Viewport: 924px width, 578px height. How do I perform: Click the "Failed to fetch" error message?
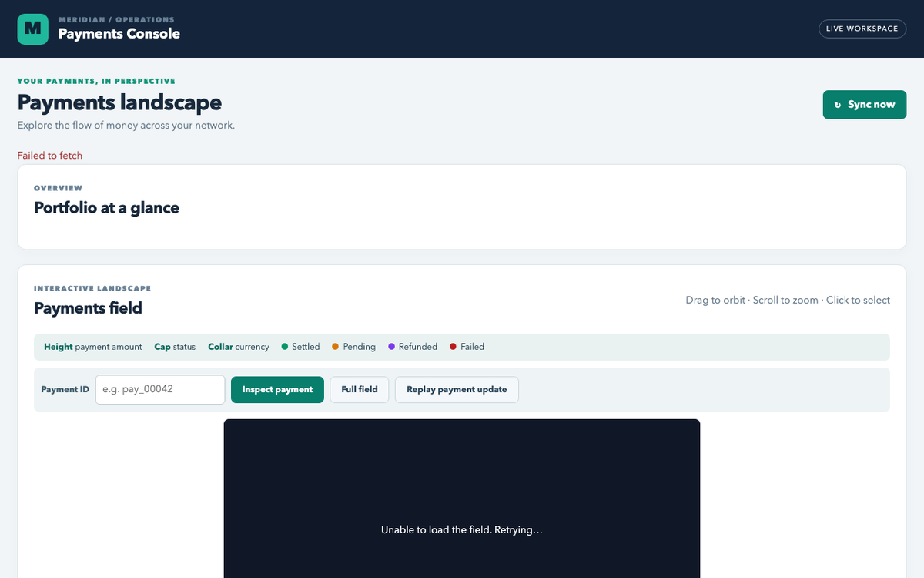(x=50, y=156)
